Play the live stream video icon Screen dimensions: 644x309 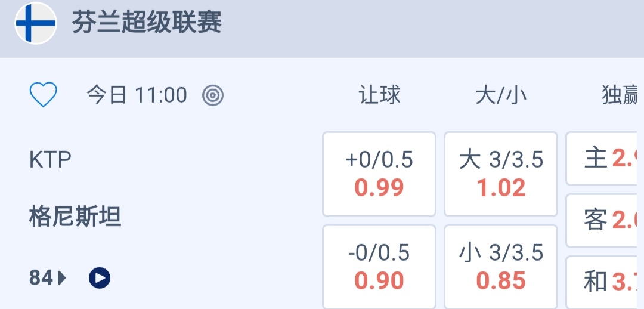(x=100, y=277)
